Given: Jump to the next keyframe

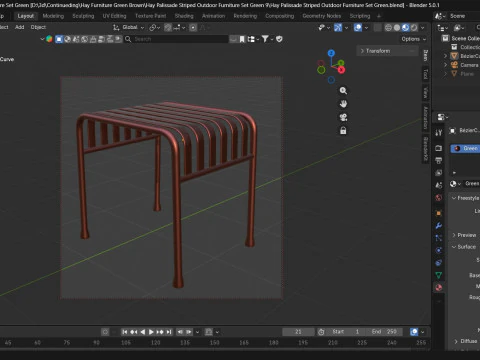Looking at the screenshot, I should [x=160, y=332].
